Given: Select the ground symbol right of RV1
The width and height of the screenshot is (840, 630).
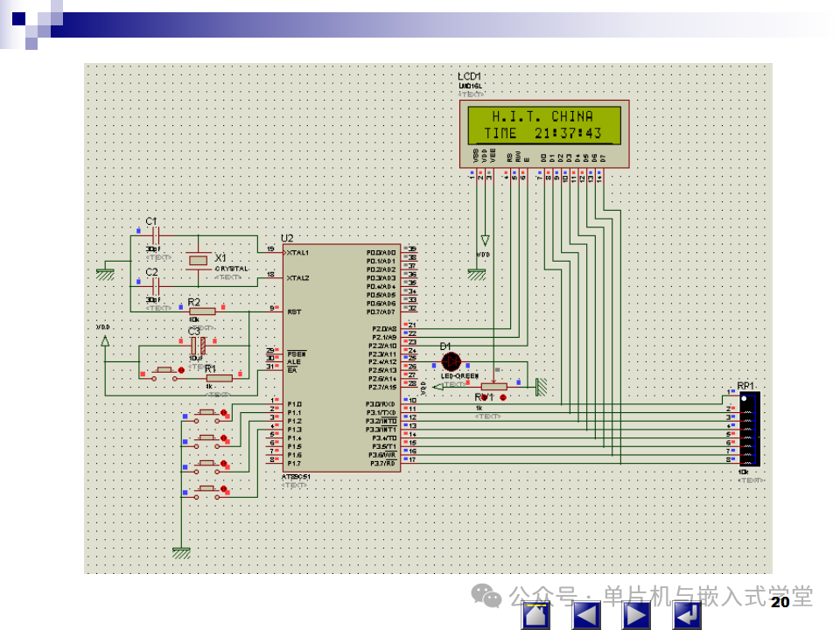Looking at the screenshot, I should (x=541, y=387).
